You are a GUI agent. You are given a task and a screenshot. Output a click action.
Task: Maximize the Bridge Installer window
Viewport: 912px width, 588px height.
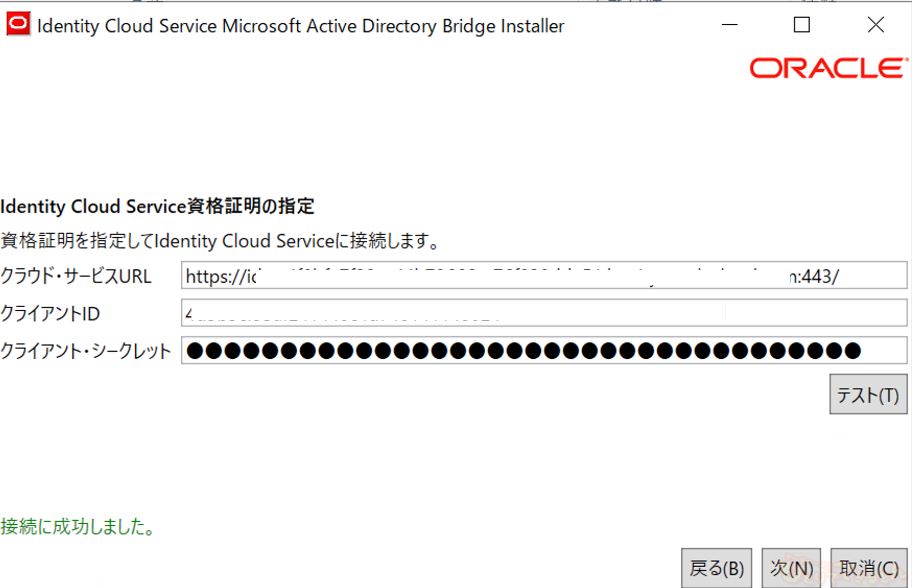[802, 25]
